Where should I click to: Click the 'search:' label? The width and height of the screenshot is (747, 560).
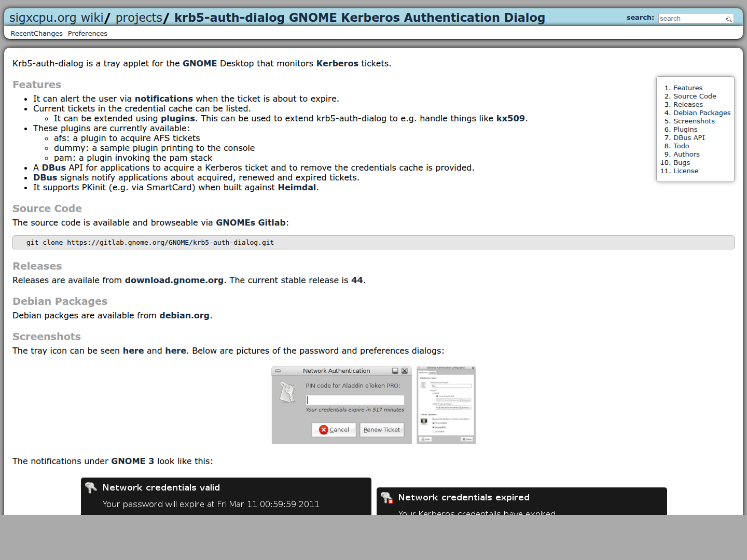click(x=640, y=18)
